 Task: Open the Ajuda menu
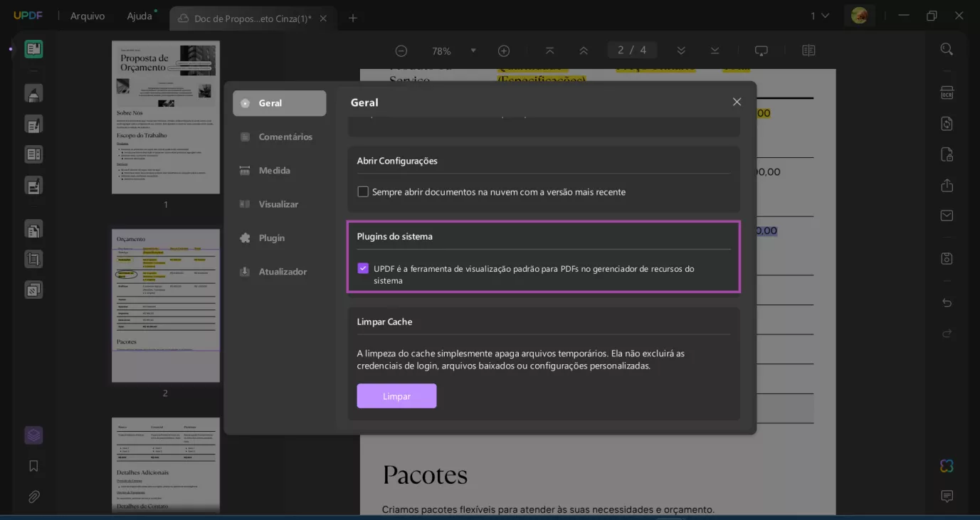[x=139, y=16]
